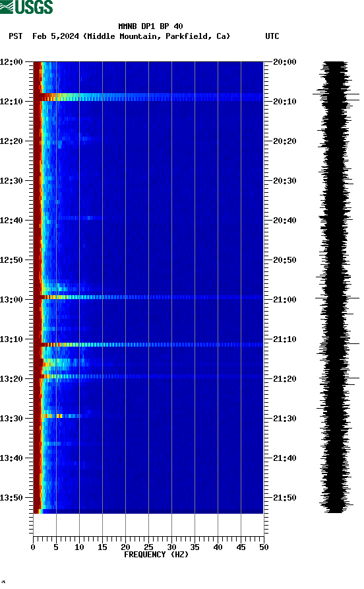Image resolution: width=364 pixels, height=589 pixels.
Task: Click the 12:00 PST axis label
Action: click(x=11, y=62)
